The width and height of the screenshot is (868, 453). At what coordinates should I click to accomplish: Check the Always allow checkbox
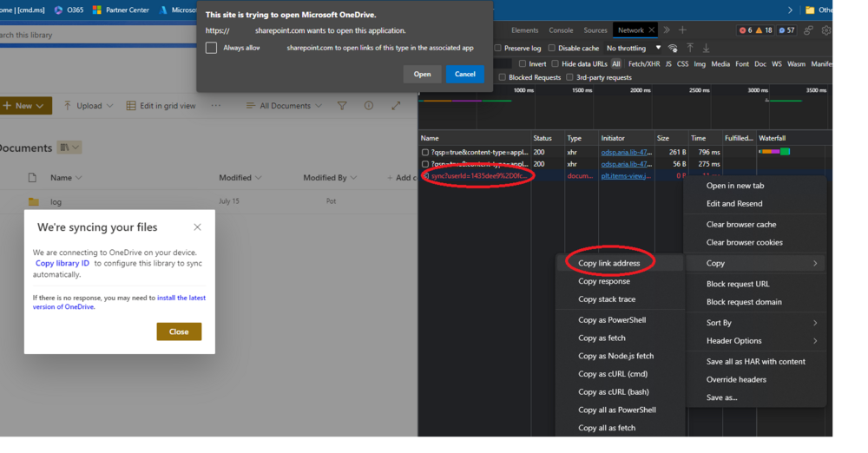[211, 48]
